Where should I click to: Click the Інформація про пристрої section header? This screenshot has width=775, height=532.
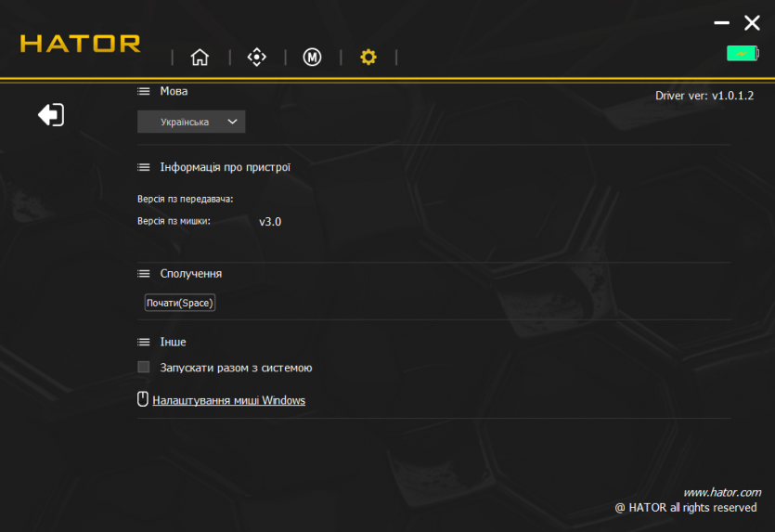click(x=225, y=167)
